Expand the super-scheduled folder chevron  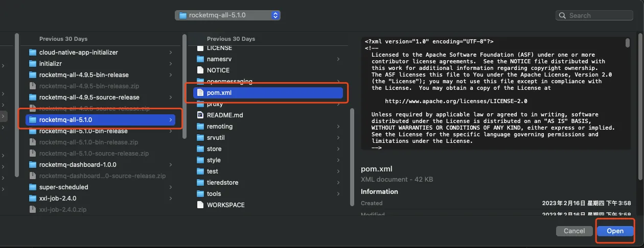click(x=170, y=187)
